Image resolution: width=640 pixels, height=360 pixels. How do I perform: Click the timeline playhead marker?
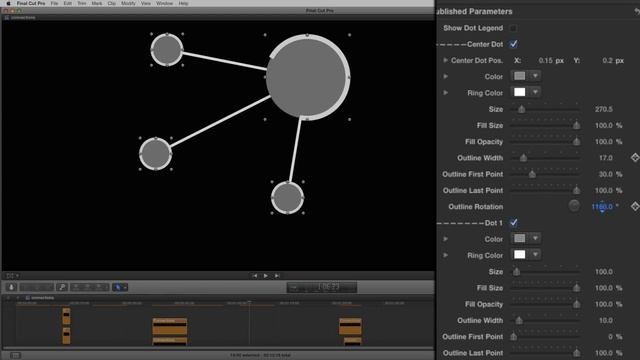pos(249,302)
